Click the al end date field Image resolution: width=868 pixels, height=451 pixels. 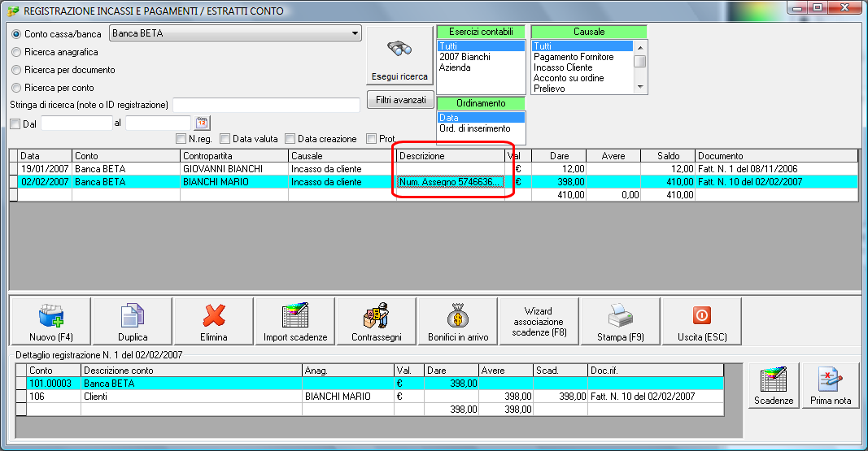(159, 124)
